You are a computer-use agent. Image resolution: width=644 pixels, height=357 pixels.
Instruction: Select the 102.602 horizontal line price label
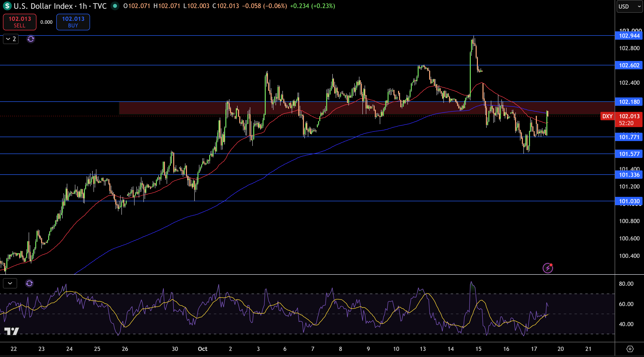(x=629, y=65)
